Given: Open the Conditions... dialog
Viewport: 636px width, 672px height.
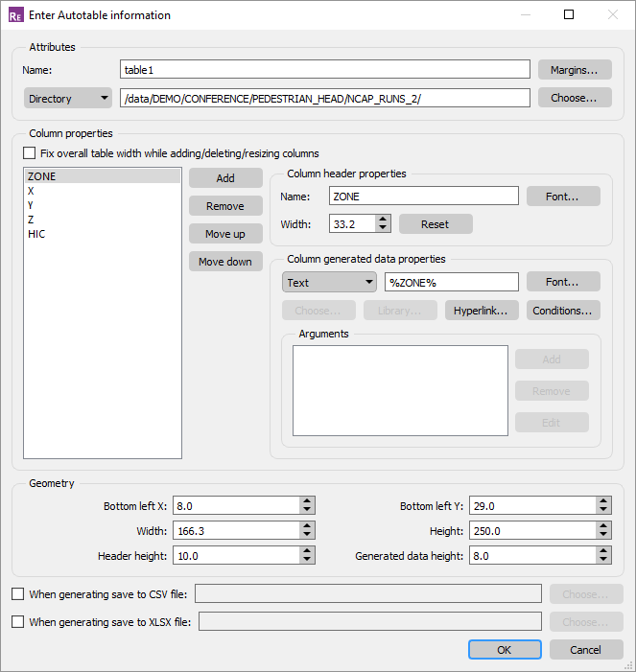Looking at the screenshot, I should [x=564, y=311].
